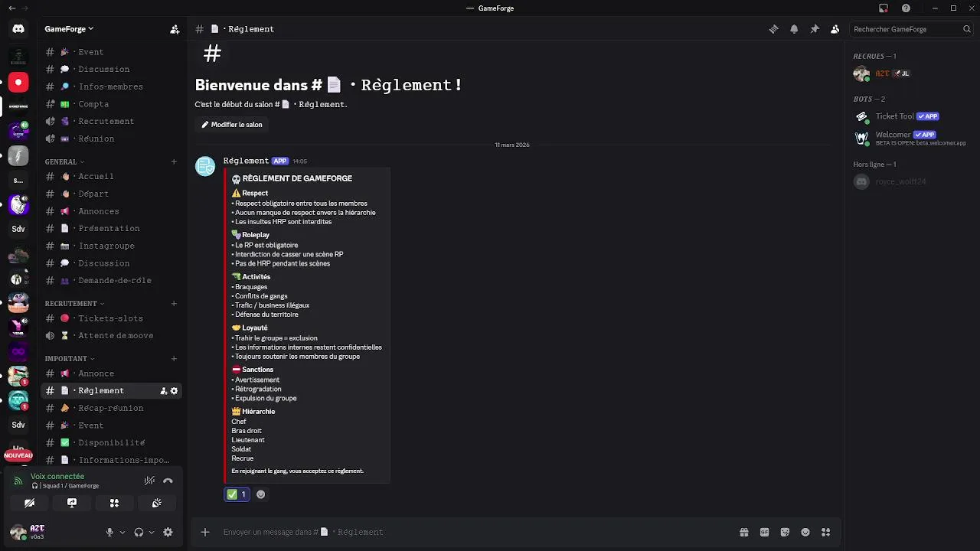Click the Règlement bot username
Screen dimensions: 980x551
click(x=246, y=161)
